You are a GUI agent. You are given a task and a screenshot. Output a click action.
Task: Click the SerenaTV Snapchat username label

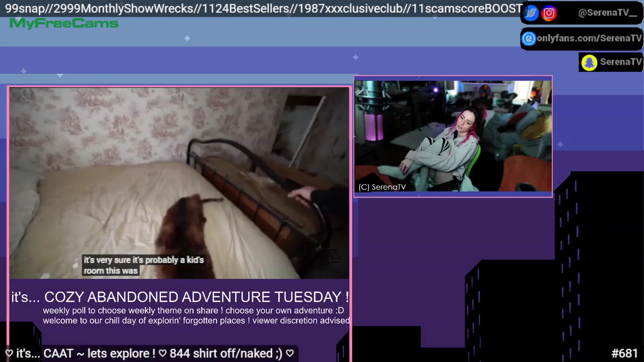click(621, 62)
